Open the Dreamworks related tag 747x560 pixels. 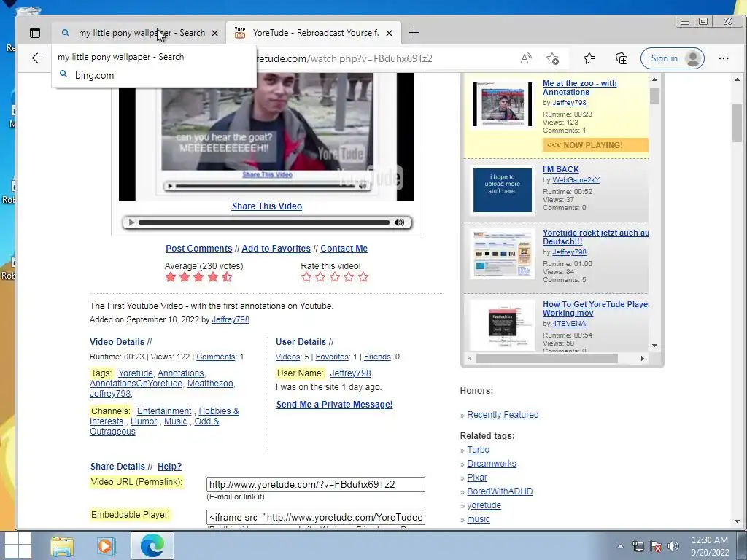coord(491,463)
